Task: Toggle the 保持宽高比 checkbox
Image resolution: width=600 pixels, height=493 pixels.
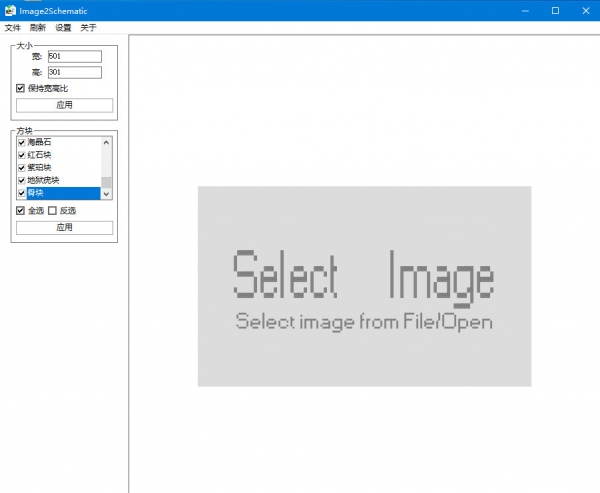Action: pos(20,88)
